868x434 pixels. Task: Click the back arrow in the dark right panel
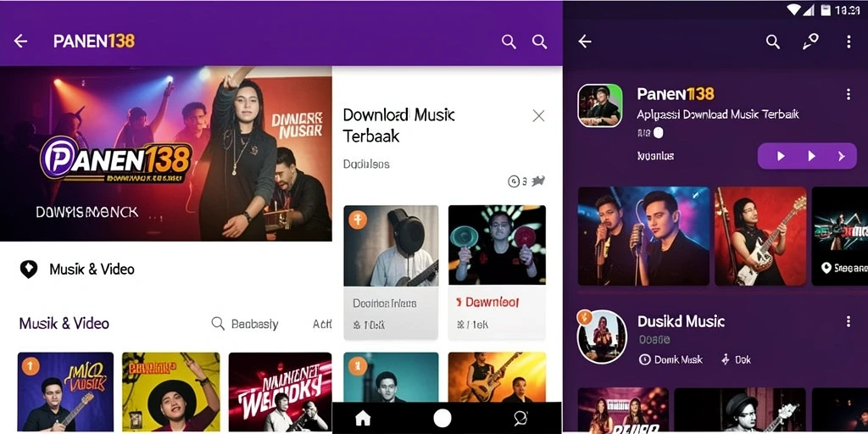tap(585, 42)
